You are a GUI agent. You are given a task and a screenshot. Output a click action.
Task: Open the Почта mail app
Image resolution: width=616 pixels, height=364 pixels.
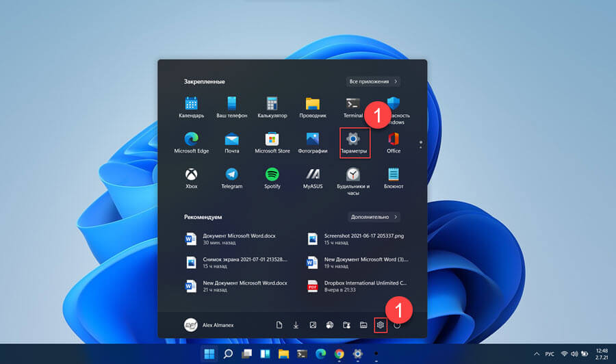(232, 142)
